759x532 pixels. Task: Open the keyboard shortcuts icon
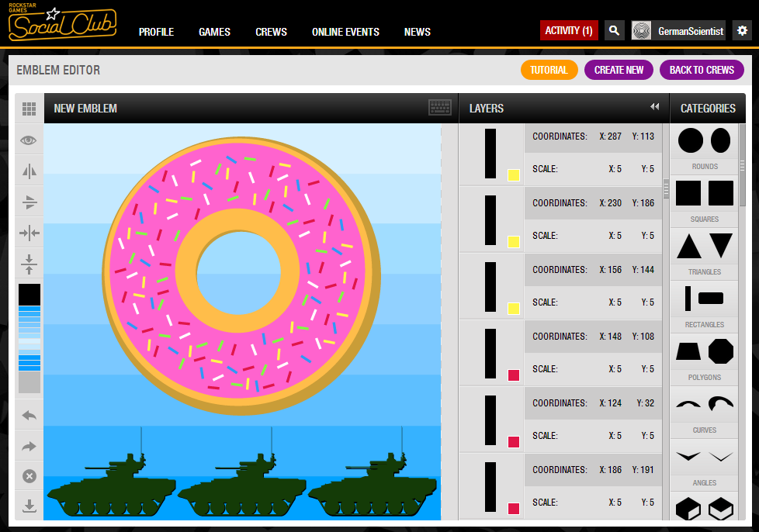point(440,107)
